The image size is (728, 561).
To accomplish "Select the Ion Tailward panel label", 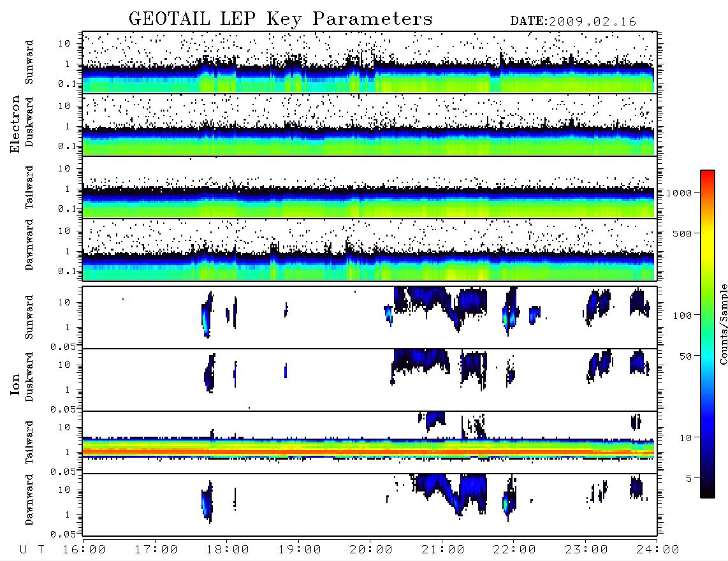I will tap(29, 442).
